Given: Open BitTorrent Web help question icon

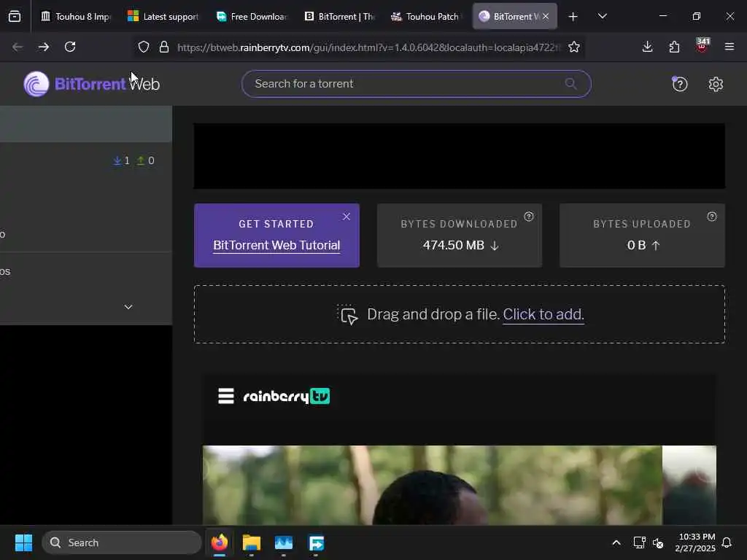Looking at the screenshot, I should point(679,85).
